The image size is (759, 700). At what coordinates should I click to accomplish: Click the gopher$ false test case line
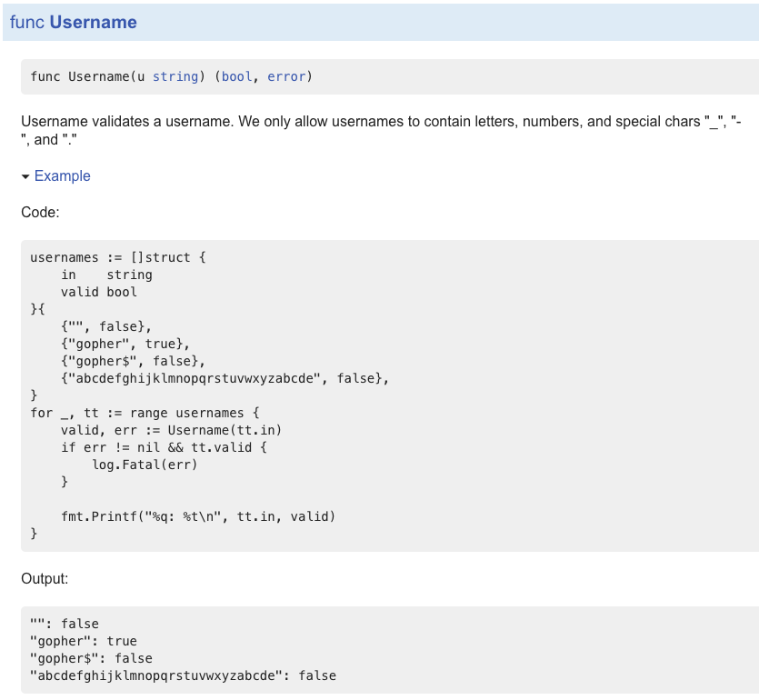[x=123, y=361]
